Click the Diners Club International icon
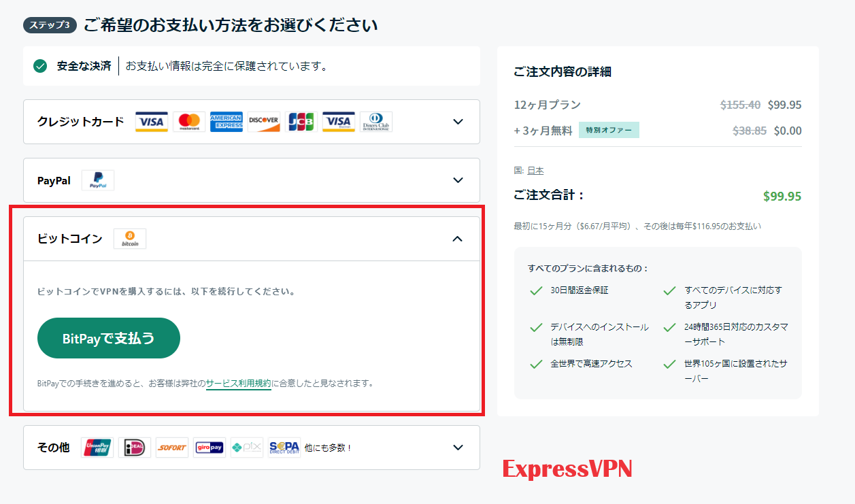 376,122
